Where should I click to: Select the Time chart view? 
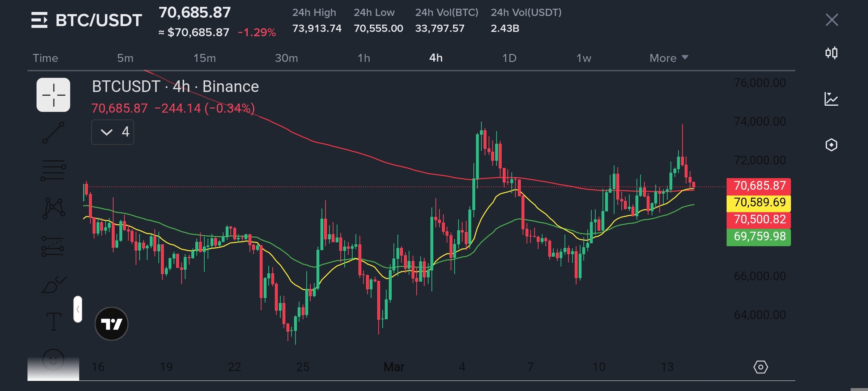[45, 58]
